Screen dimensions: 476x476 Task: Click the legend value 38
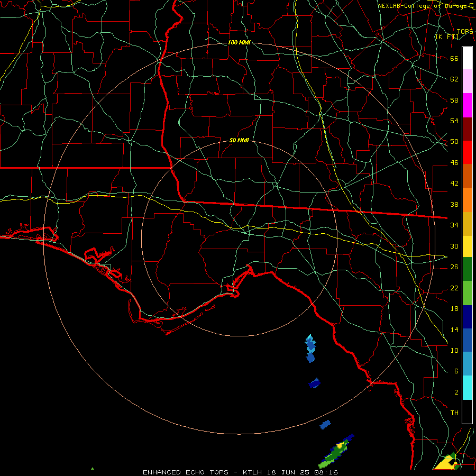(x=454, y=204)
